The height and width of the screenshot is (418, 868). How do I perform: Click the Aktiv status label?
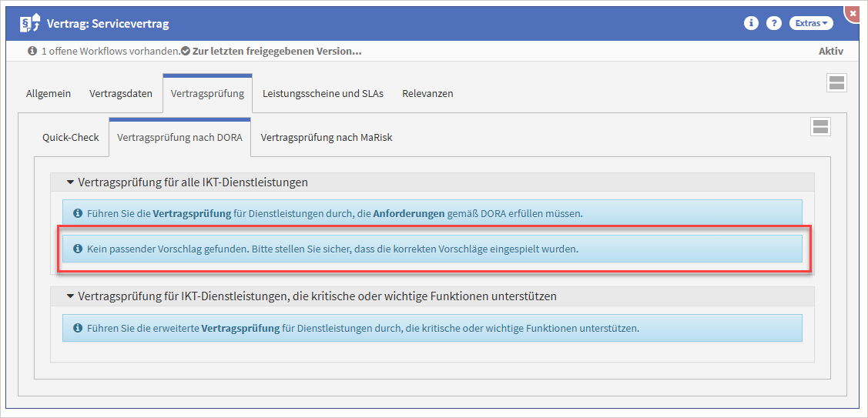coord(830,52)
